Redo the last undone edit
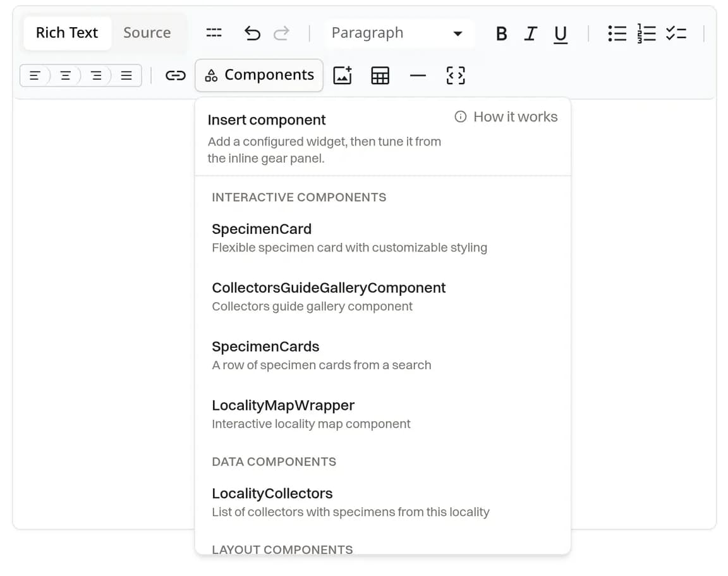The height and width of the screenshot is (576, 728). pyautogui.click(x=281, y=33)
